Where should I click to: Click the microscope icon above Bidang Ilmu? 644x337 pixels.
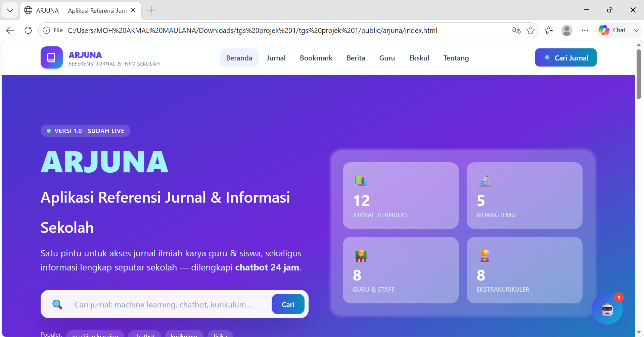(485, 181)
